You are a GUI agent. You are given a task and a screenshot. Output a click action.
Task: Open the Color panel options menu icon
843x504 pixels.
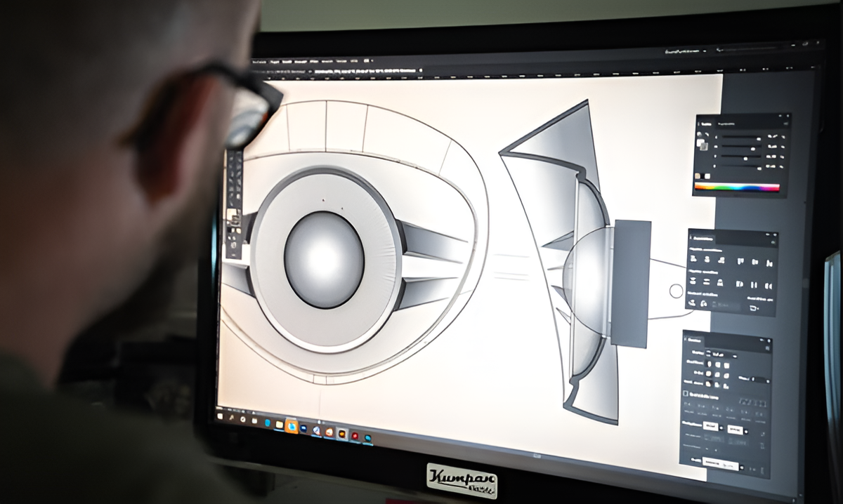(785, 122)
